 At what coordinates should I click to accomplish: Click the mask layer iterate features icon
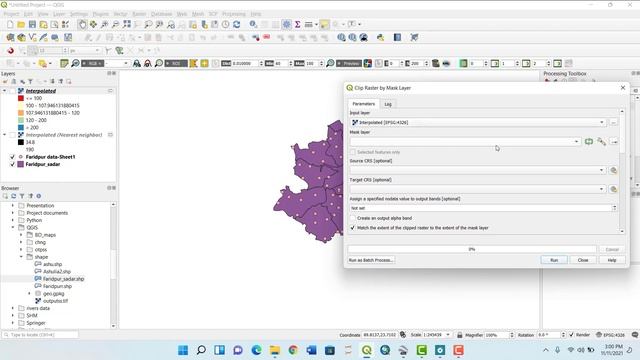pos(589,142)
